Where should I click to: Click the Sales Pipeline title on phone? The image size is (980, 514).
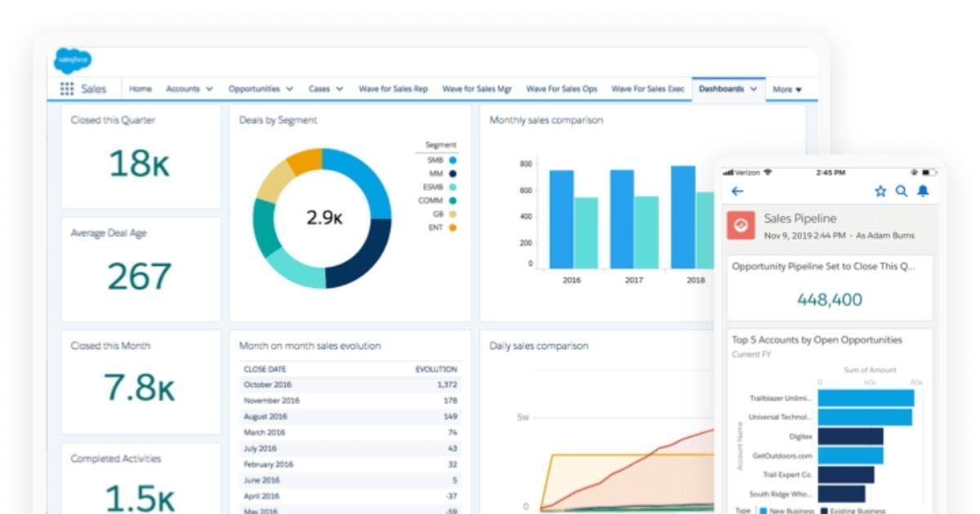(800, 219)
